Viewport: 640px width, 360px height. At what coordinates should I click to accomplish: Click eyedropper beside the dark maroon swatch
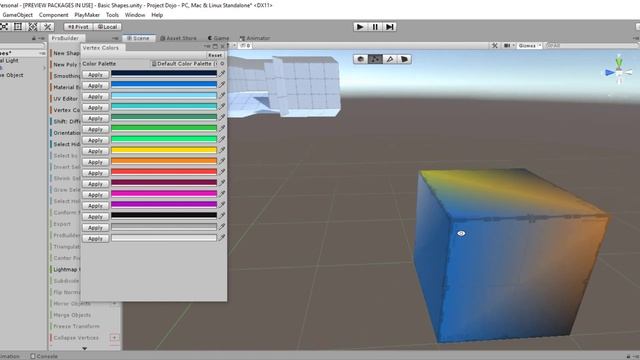pos(222,184)
